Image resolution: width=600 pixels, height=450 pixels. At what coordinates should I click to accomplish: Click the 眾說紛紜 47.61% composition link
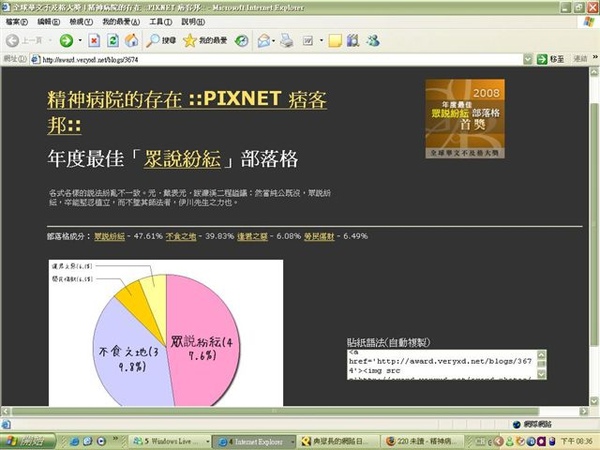tap(109, 236)
